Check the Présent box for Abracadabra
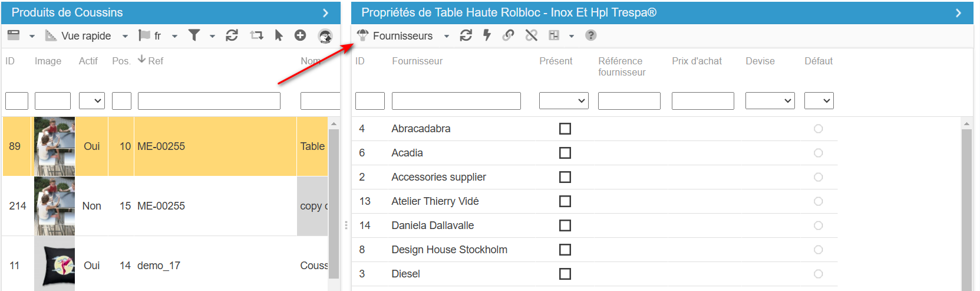980x291 pixels. pyautogui.click(x=565, y=129)
